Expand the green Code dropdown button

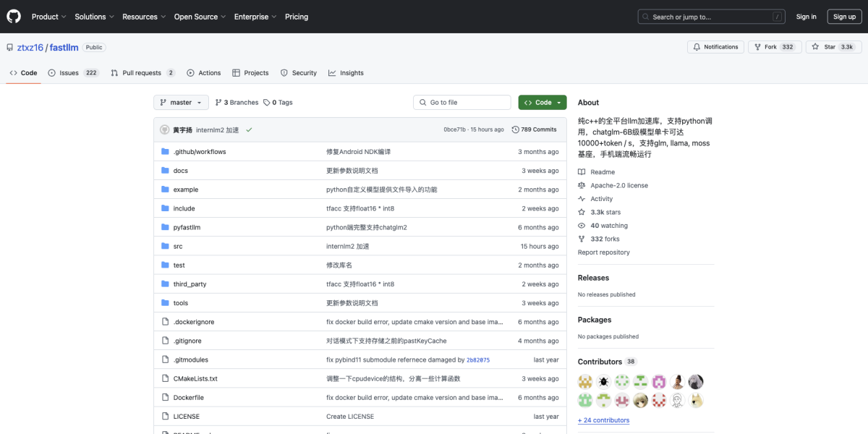tap(542, 103)
